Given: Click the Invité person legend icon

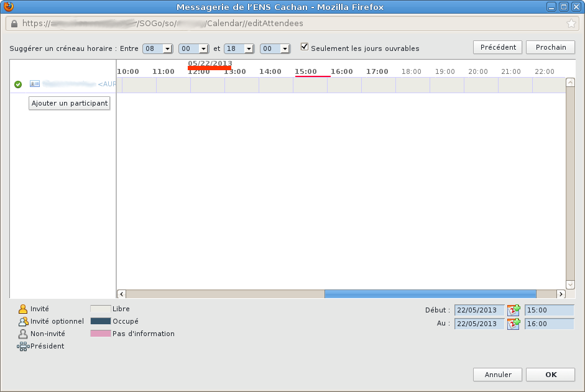Looking at the screenshot, I should coord(23,309).
